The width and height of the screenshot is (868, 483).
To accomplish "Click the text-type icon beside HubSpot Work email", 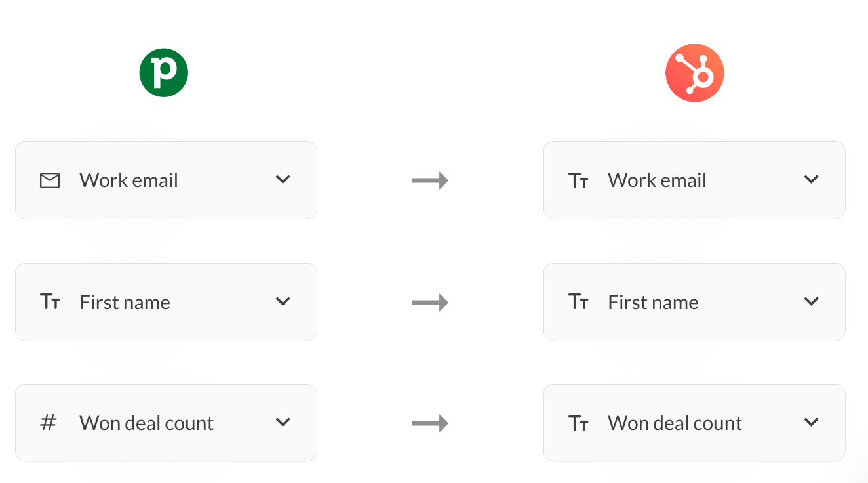I will (x=578, y=180).
